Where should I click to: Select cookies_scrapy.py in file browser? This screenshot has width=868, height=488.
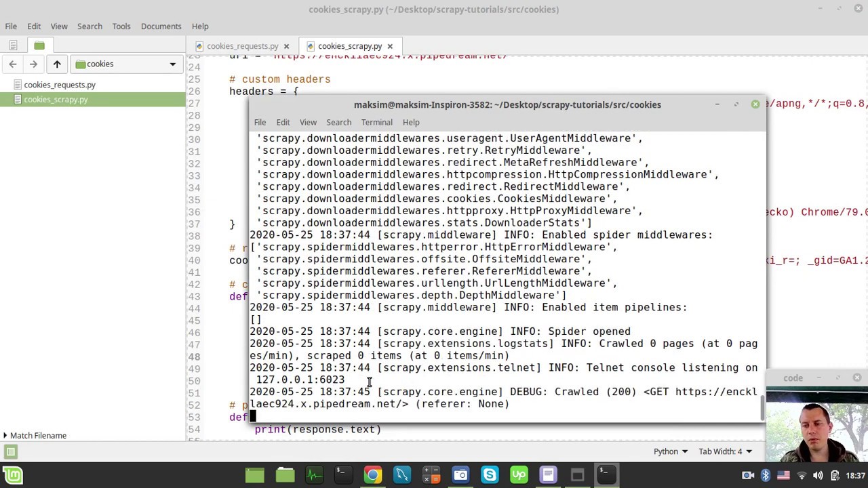56,100
